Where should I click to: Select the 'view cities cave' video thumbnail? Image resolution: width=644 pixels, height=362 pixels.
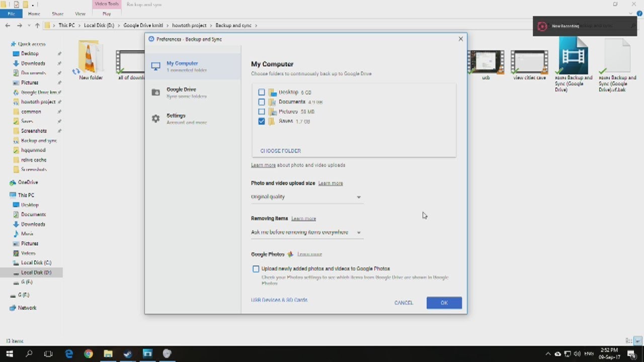click(529, 62)
